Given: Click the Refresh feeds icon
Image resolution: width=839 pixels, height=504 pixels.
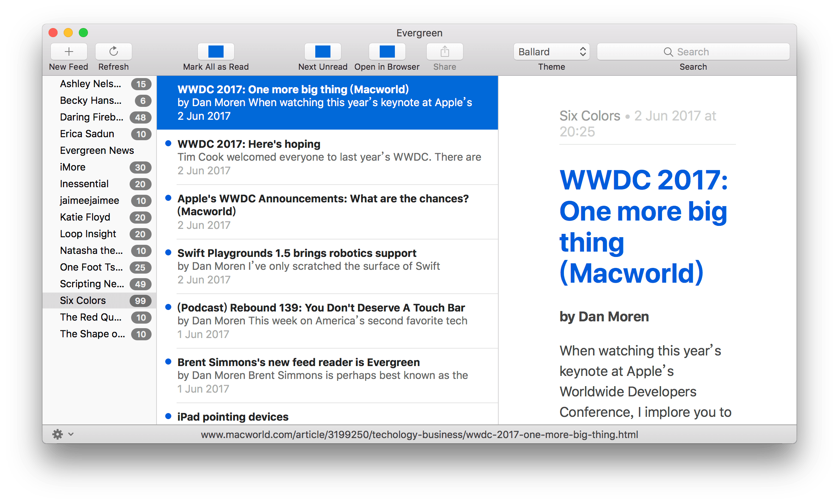Looking at the screenshot, I should click(114, 52).
